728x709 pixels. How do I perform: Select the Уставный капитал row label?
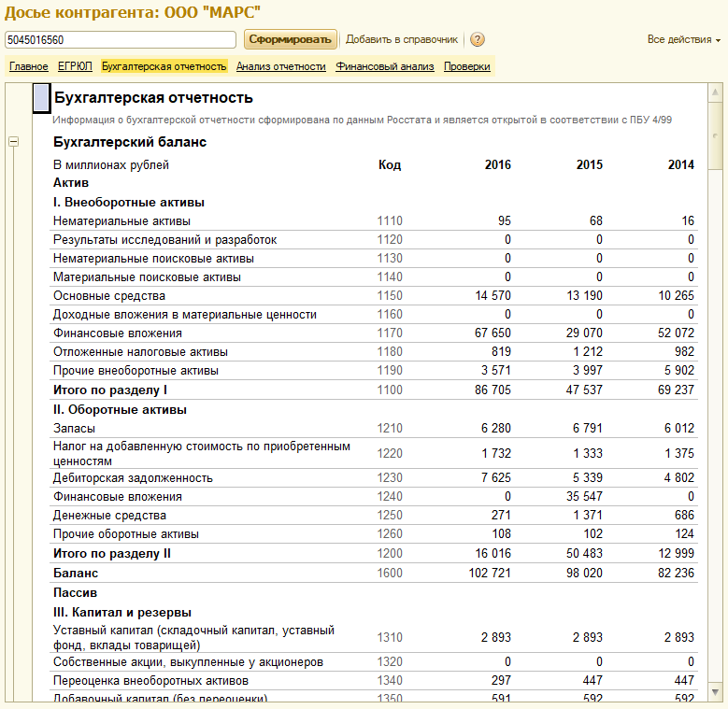coord(193,638)
